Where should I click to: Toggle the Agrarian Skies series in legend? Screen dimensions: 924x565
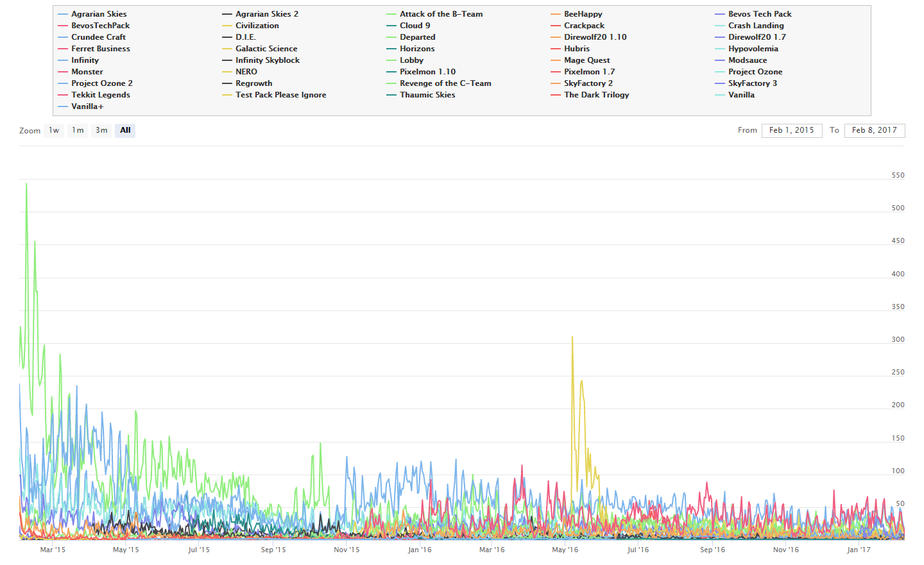92,14
